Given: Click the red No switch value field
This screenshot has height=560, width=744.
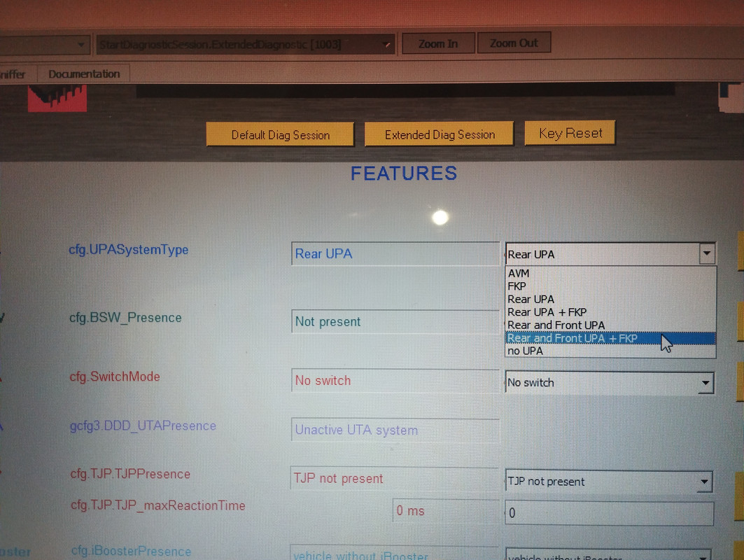Looking at the screenshot, I should pyautogui.click(x=395, y=381).
